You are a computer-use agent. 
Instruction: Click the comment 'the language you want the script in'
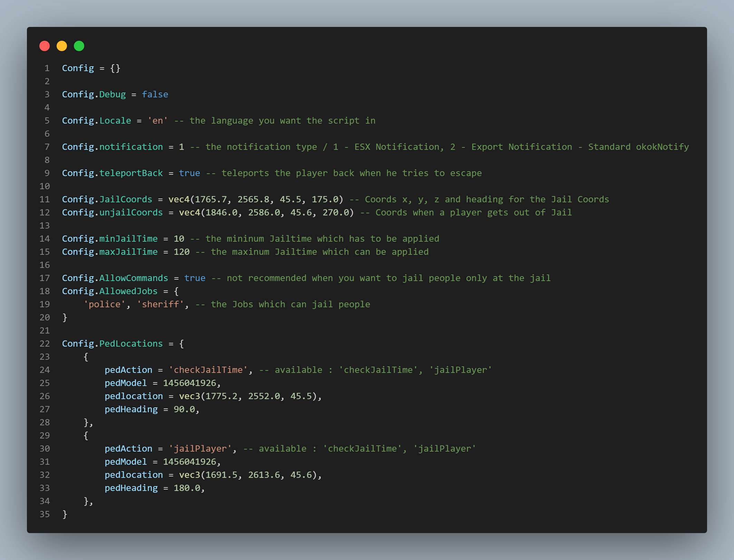click(282, 121)
